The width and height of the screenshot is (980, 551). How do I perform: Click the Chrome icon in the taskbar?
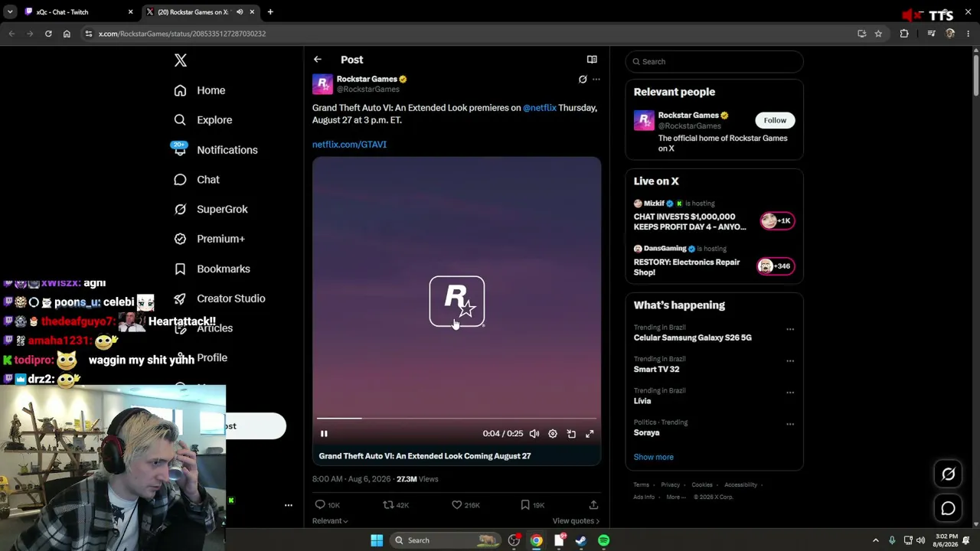coord(537,541)
